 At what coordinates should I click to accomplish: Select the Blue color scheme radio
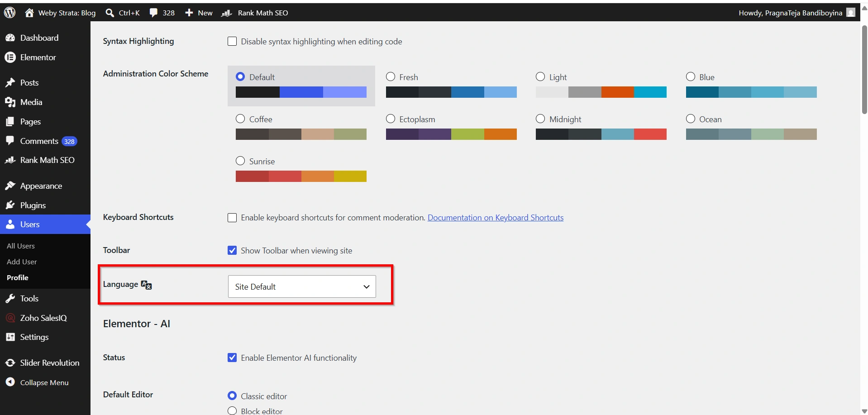(x=691, y=77)
